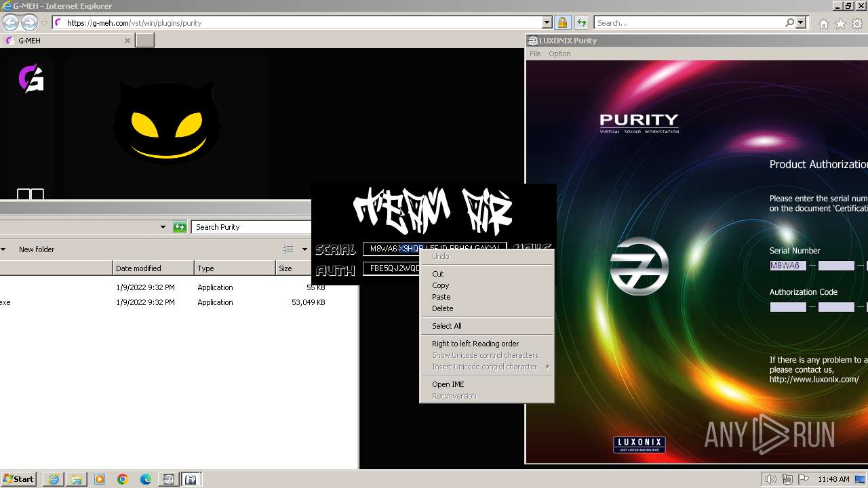This screenshot has height=488, width=868.
Task: Refresh the page with the green arrows icon
Action: coord(581,22)
